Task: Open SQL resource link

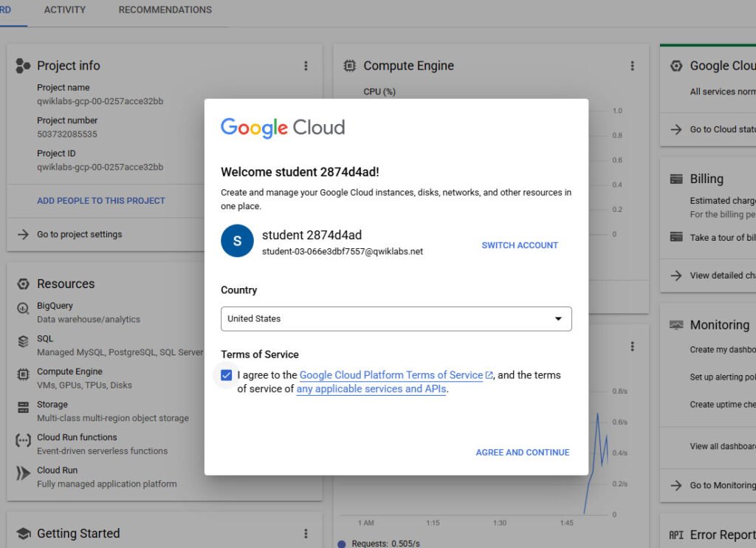Action: (x=45, y=339)
